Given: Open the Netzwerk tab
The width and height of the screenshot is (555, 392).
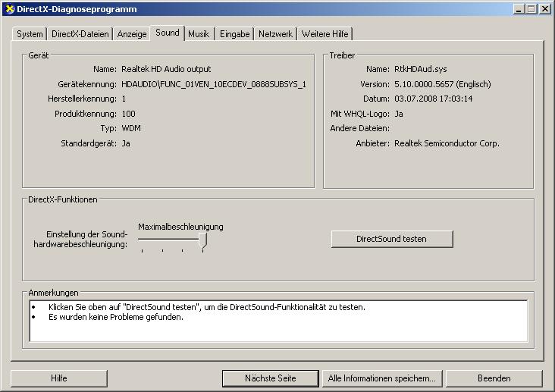Looking at the screenshot, I should [x=275, y=34].
